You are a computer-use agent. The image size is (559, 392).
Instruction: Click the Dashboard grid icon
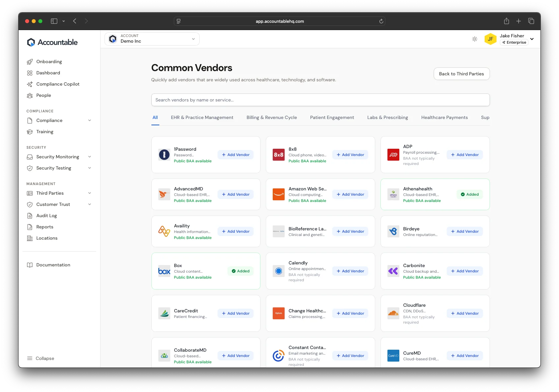(x=30, y=73)
